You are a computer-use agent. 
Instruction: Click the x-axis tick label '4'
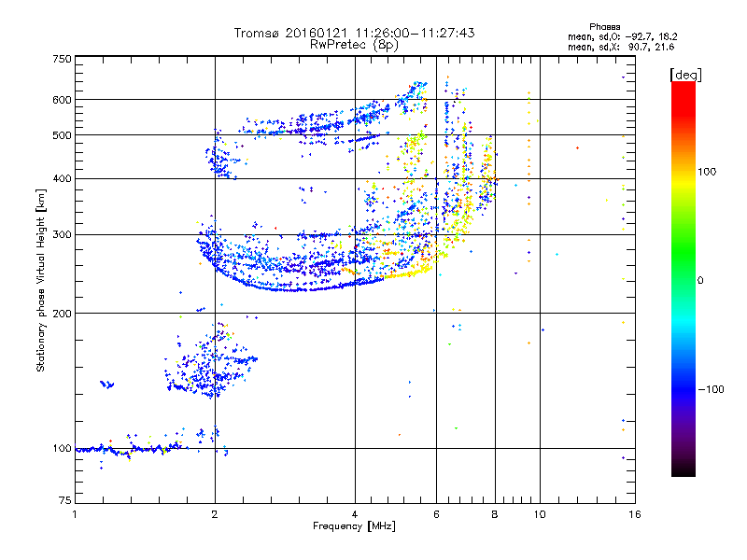[x=355, y=514]
